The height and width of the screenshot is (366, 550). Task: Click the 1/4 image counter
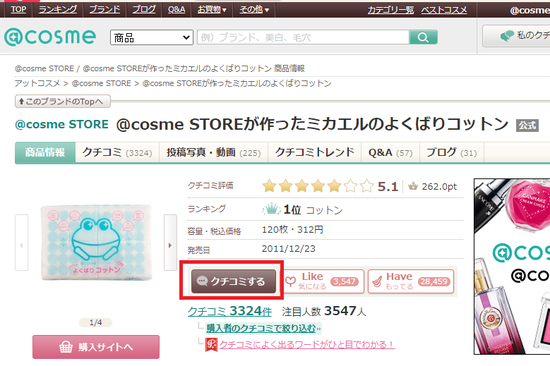click(96, 322)
